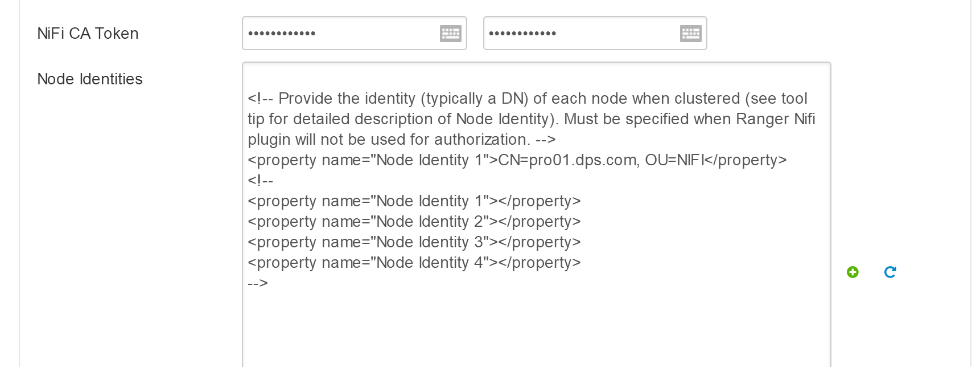Place cursor in empty Node Identity 4 line
Viewport: 980px width, 367px height.
[414, 263]
